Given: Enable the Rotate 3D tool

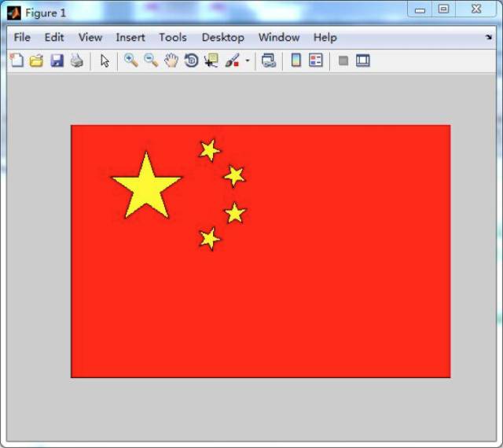Looking at the screenshot, I should pos(191,61).
